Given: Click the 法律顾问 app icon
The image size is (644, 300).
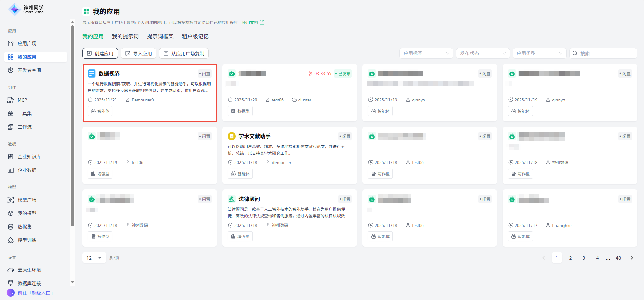Looking at the screenshot, I should coord(232,199).
